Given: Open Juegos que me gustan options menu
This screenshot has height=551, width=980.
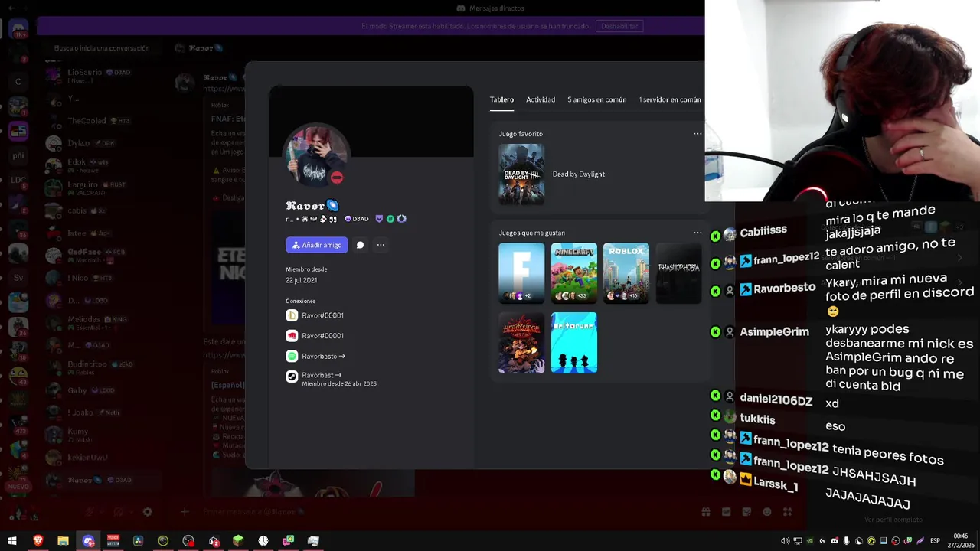Looking at the screenshot, I should point(697,233).
